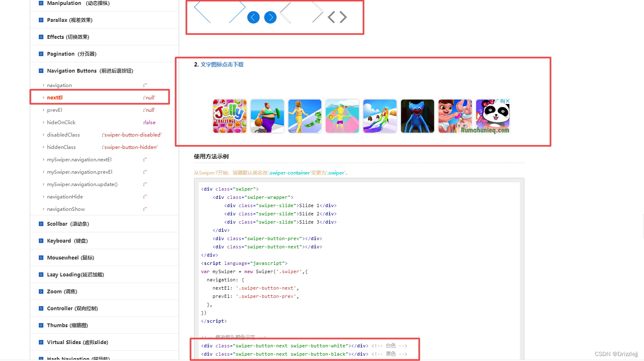Click the large thin blue right arrow icon

pyautogui.click(x=237, y=12)
